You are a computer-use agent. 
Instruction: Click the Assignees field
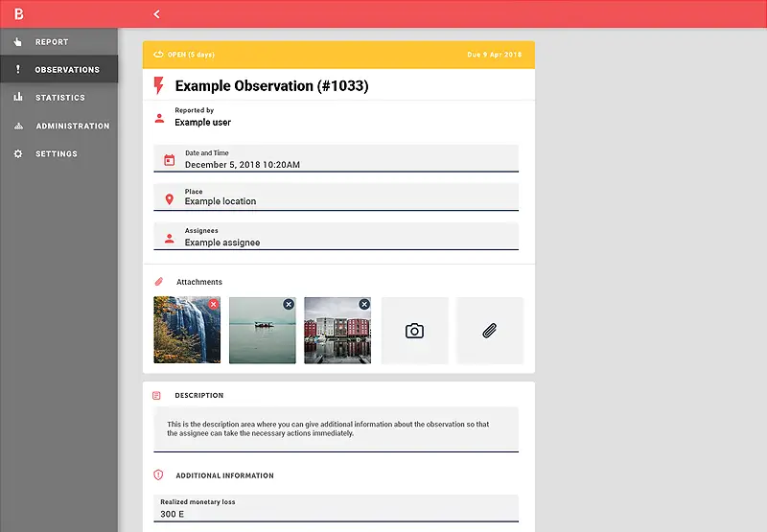pos(345,237)
